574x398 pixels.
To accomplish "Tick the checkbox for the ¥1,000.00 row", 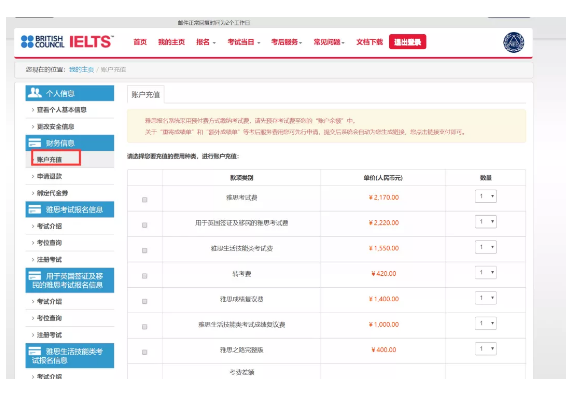I will (x=145, y=327).
